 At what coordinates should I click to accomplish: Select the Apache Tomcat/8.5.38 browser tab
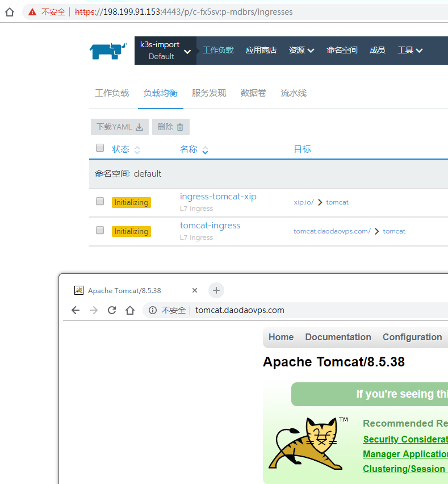point(125,291)
